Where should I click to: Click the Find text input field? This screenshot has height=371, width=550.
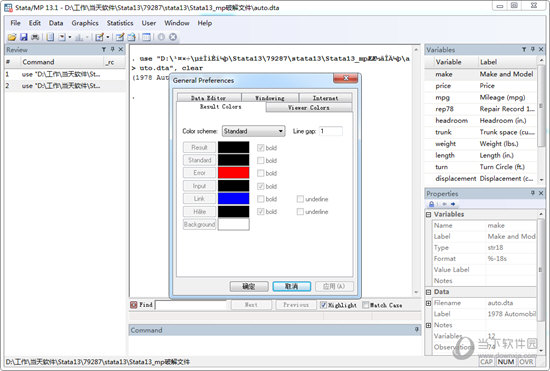[x=192, y=305]
